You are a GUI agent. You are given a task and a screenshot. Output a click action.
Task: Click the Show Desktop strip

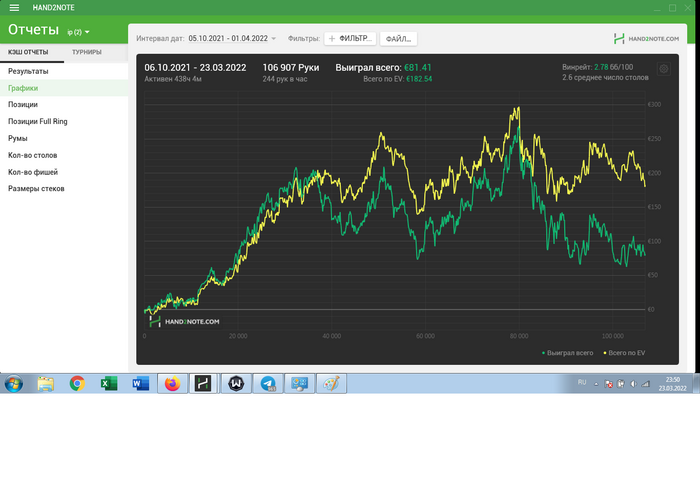[x=696, y=384]
